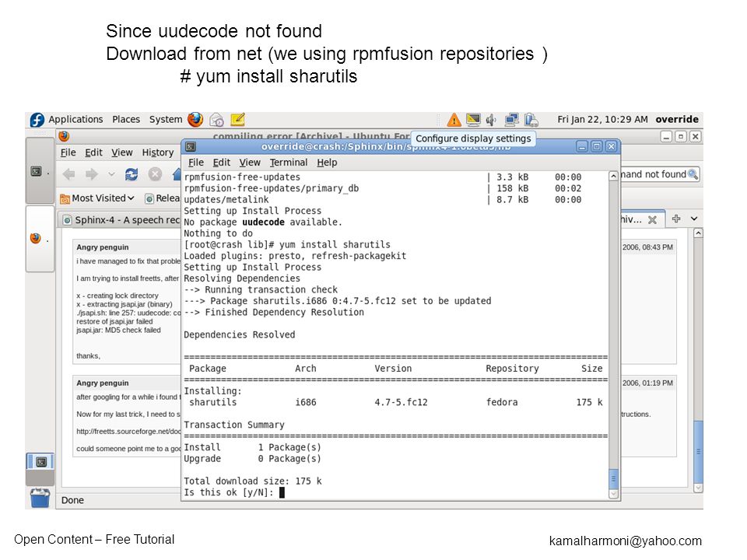Open the System menu in top panel
Image resolution: width=747 pixels, height=560 pixels.
click(x=165, y=119)
